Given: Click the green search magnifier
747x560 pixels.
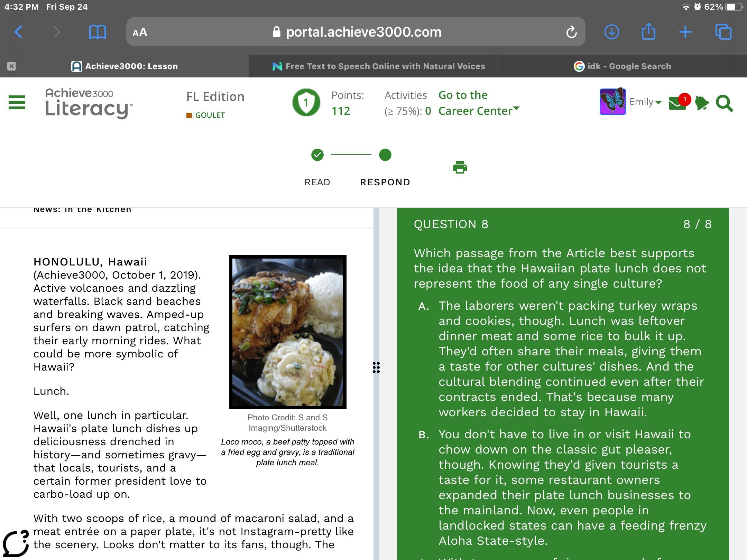Looking at the screenshot, I should point(724,103).
